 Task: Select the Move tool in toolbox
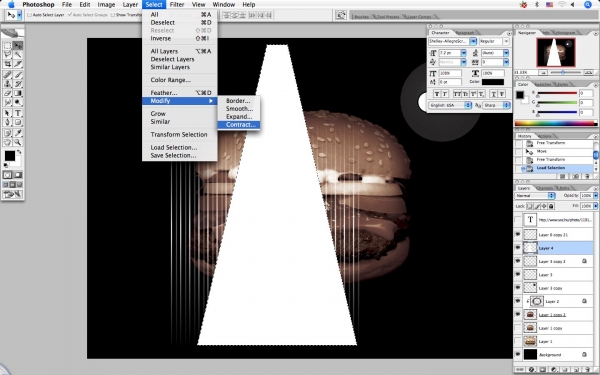tap(18, 46)
